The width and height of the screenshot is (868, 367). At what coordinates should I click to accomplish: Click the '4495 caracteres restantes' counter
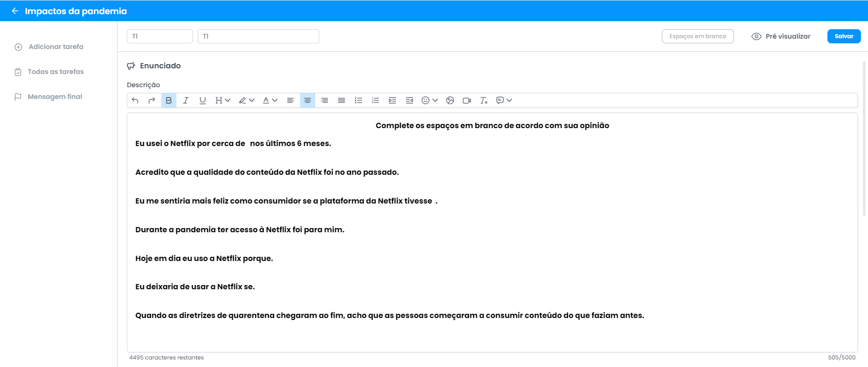click(167, 358)
